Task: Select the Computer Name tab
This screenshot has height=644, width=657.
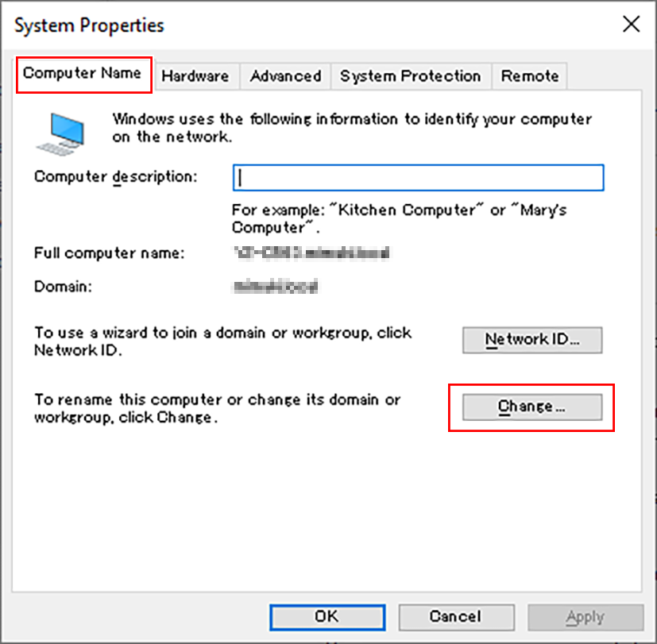Action: pyautogui.click(x=83, y=74)
